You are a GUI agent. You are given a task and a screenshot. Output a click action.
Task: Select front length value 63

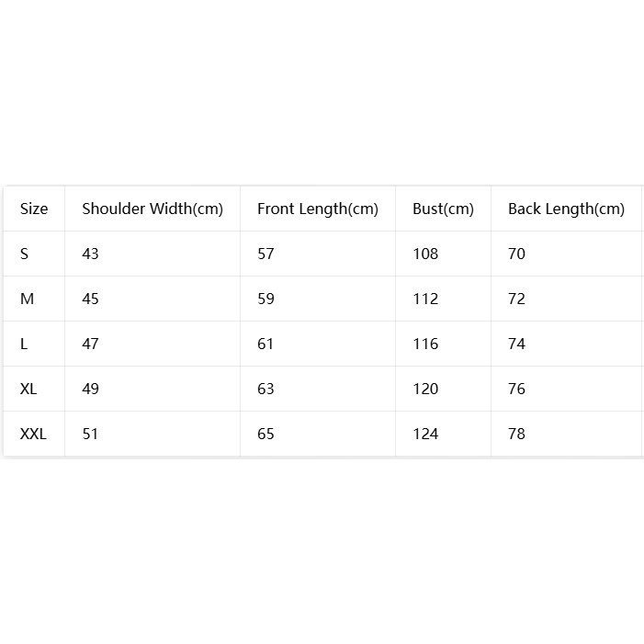[266, 389]
